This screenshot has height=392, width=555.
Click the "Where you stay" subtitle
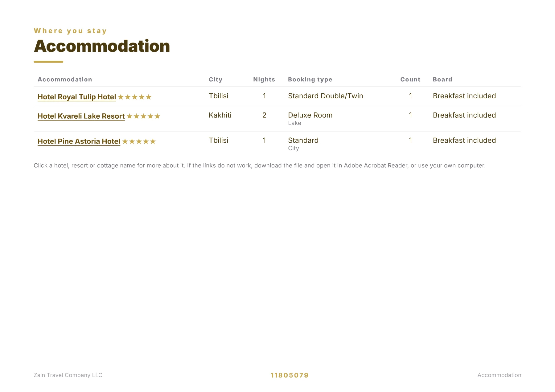click(70, 31)
